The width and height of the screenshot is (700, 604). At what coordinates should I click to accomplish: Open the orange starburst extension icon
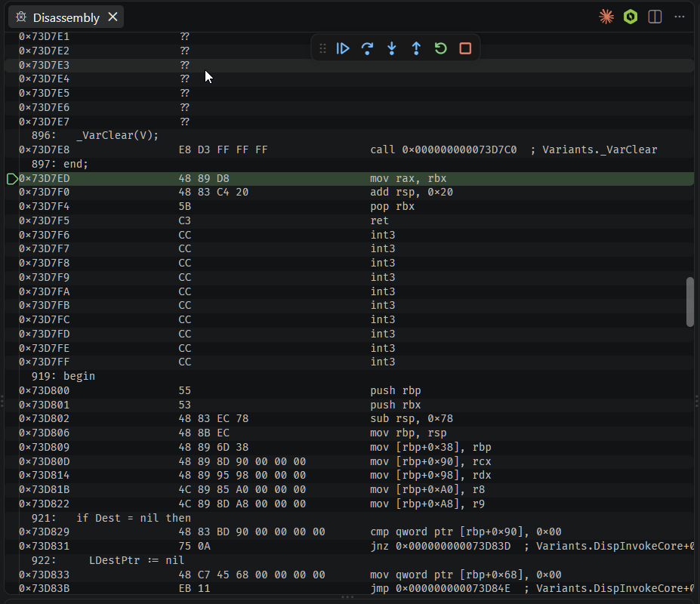click(606, 17)
